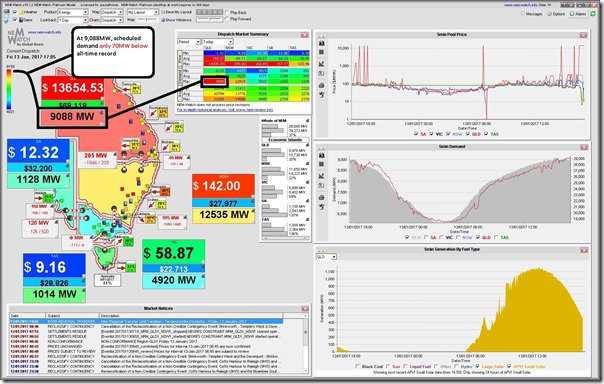Toggle the Weather checkbox
Screen dimensions: 604x384
coord(15,12)
